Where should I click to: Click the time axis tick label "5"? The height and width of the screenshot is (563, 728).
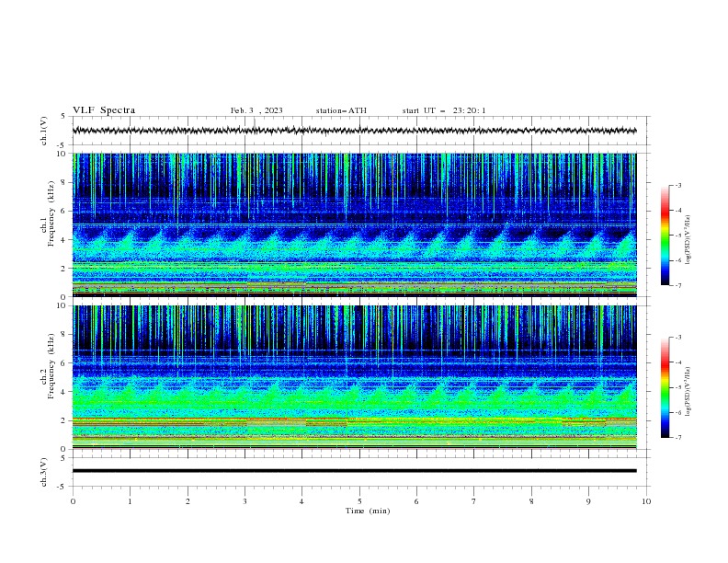(359, 501)
